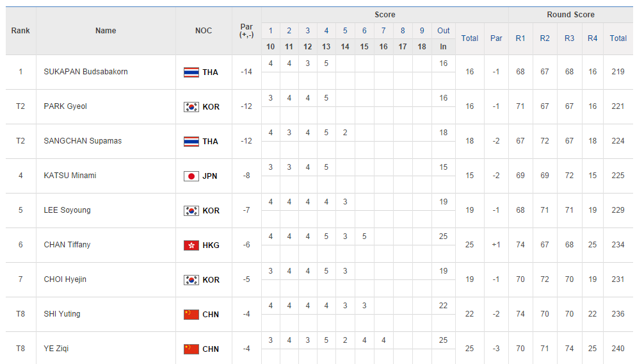This screenshot has height=364, width=644.
Task: Click Japan flag in KATSU Minami's row
Action: (191, 176)
